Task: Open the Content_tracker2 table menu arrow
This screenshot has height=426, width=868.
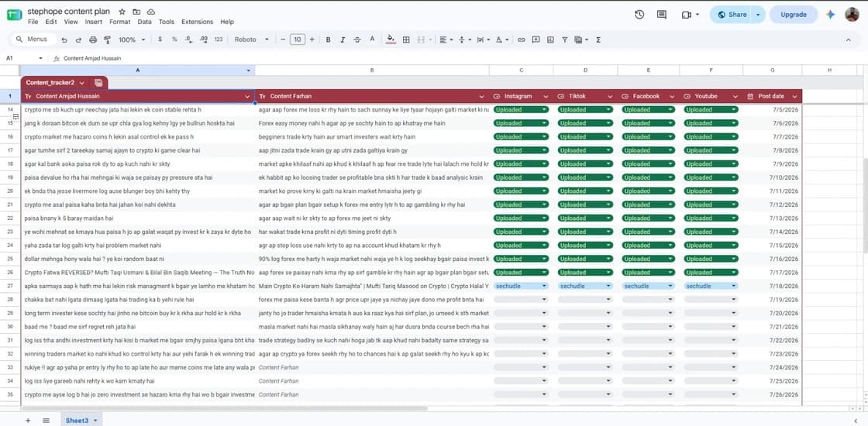Action: (82, 82)
